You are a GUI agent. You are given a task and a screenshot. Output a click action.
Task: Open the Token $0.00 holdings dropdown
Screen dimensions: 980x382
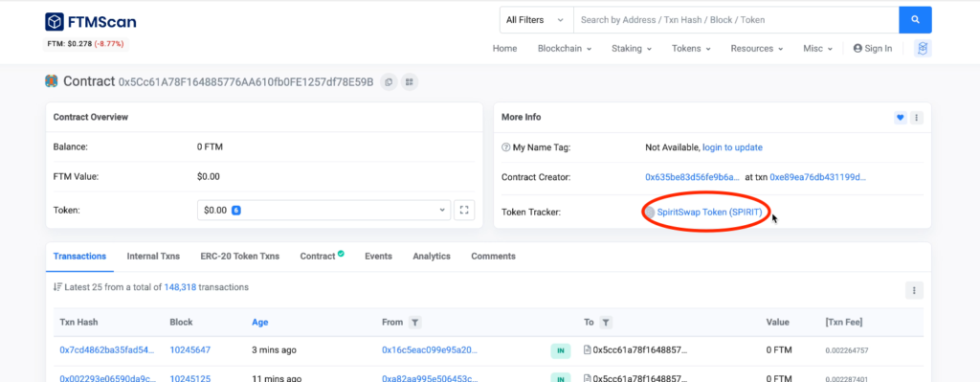(323, 210)
